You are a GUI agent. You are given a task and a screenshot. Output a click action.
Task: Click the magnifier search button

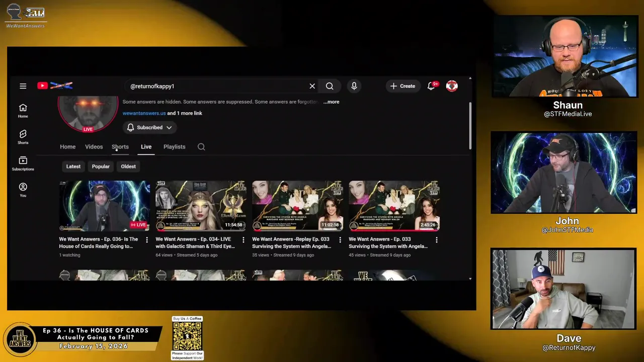[x=330, y=86]
